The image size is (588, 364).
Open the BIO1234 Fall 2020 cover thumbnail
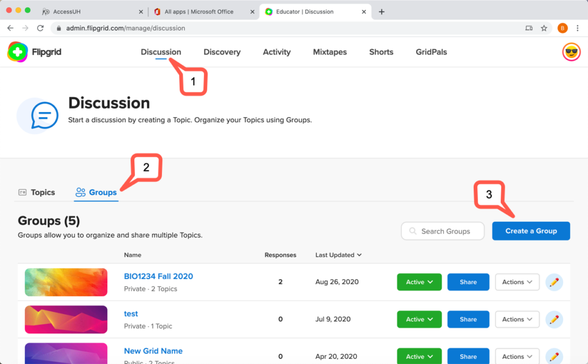66,282
